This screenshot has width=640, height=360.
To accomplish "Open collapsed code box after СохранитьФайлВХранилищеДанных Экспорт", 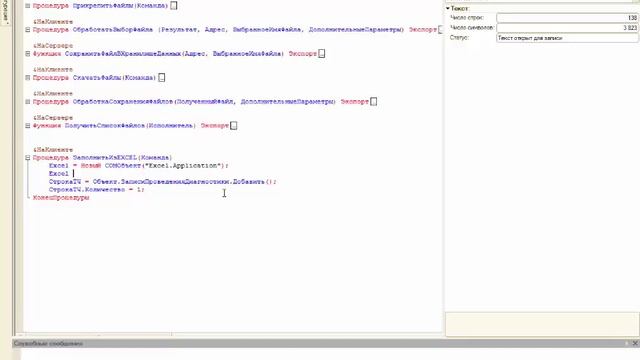I will [322, 53].
